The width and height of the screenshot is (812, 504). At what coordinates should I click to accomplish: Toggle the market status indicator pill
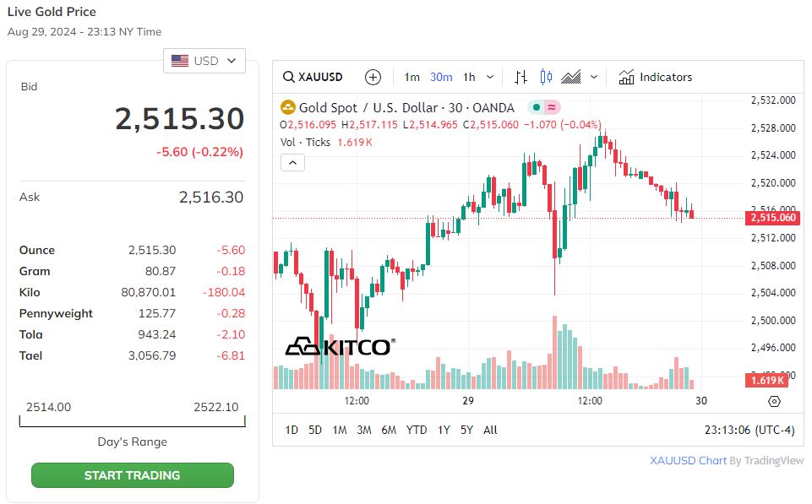(543, 107)
